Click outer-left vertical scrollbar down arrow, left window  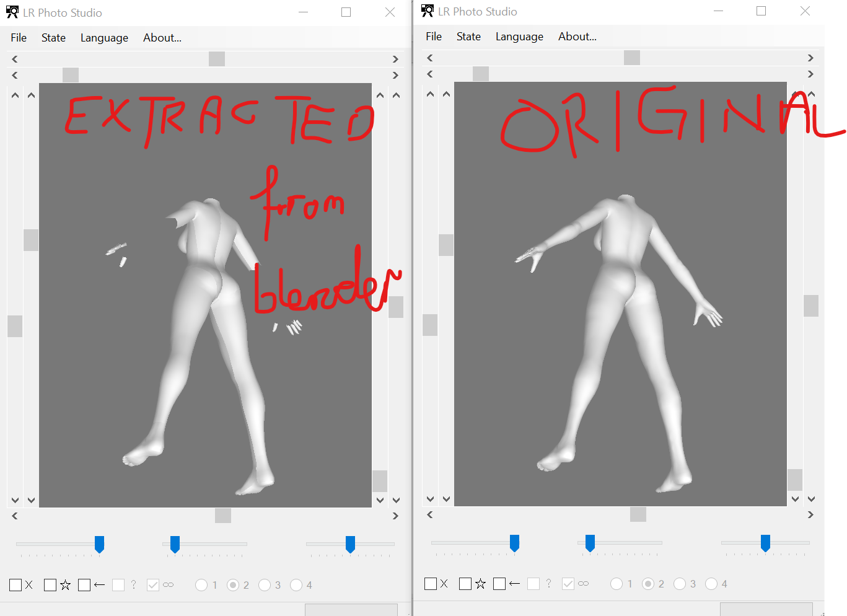pyautogui.click(x=15, y=499)
